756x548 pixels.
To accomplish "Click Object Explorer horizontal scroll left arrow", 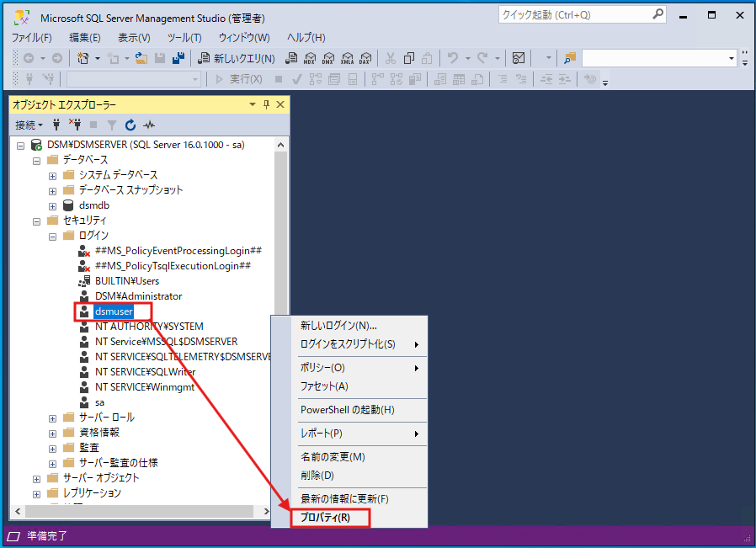I will point(18,511).
